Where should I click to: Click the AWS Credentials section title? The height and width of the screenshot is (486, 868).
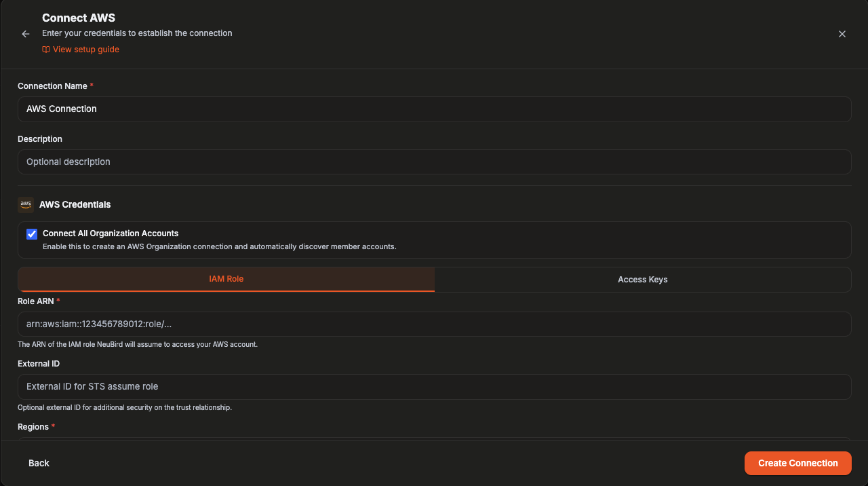[75, 204]
